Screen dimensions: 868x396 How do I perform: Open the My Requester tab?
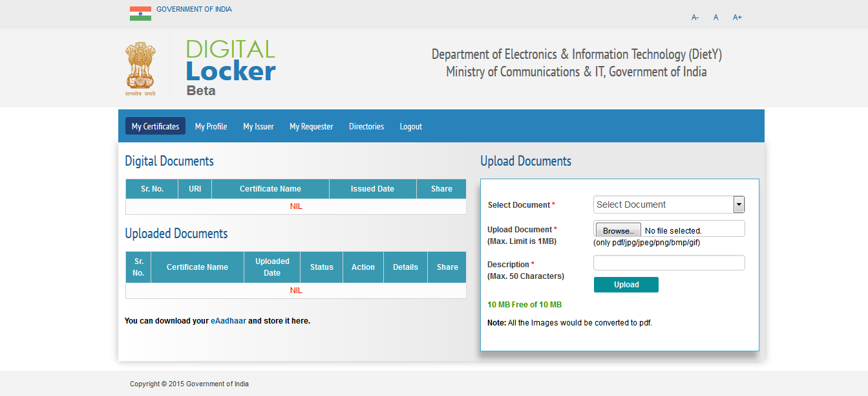[311, 126]
